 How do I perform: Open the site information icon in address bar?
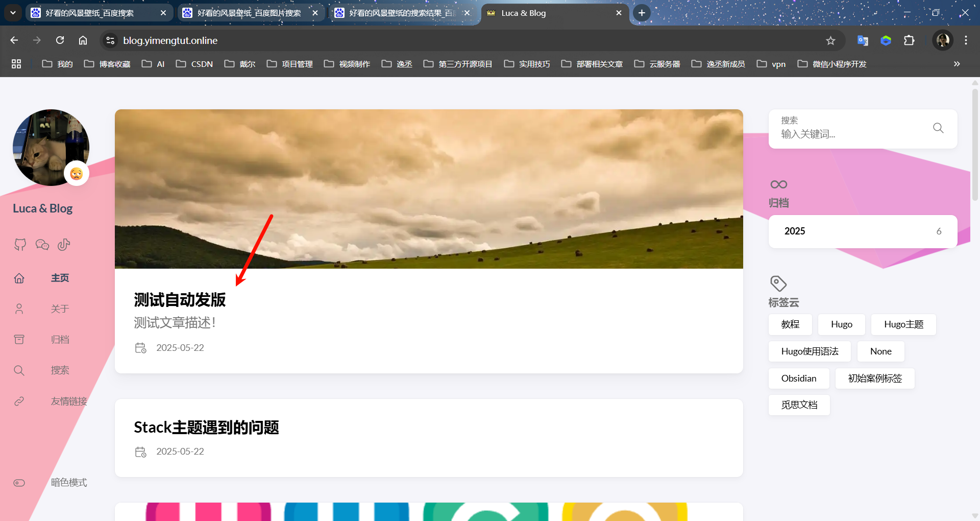pos(110,40)
